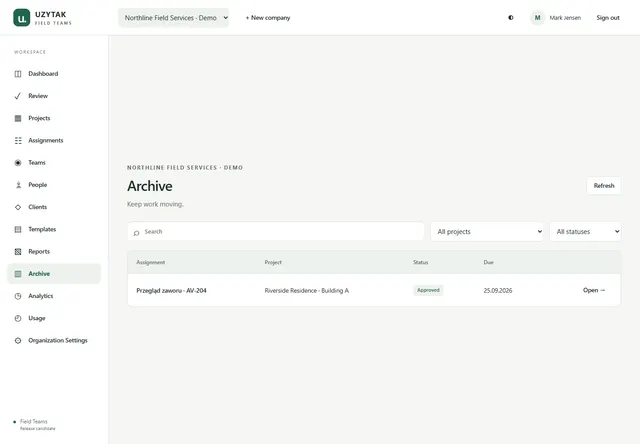
Task: Click the Due column header
Action: pyautogui.click(x=489, y=262)
